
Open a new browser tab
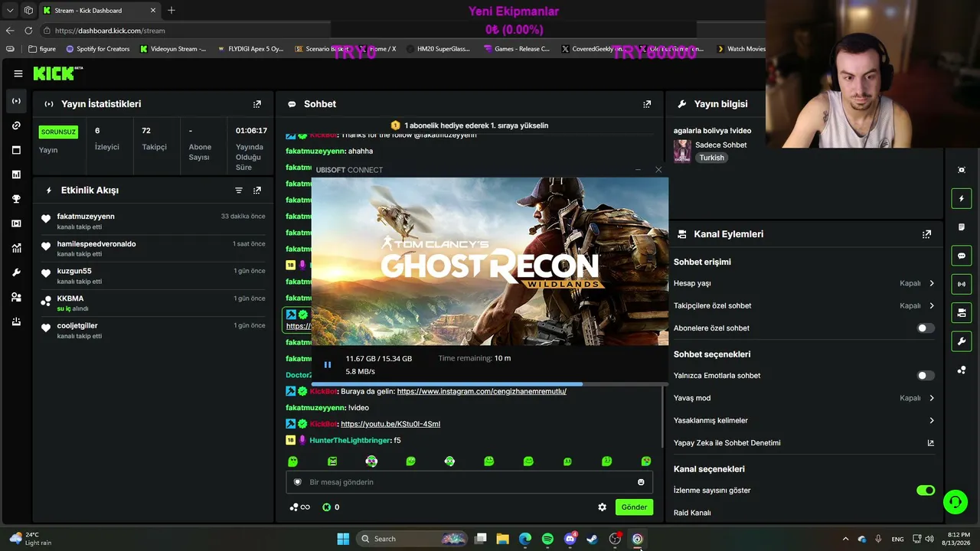coord(171,11)
